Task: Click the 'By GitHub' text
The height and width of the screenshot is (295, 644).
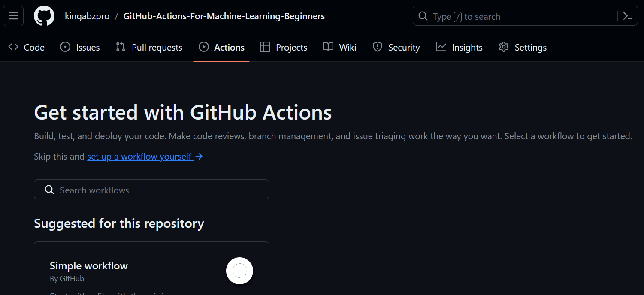Action: point(67,279)
